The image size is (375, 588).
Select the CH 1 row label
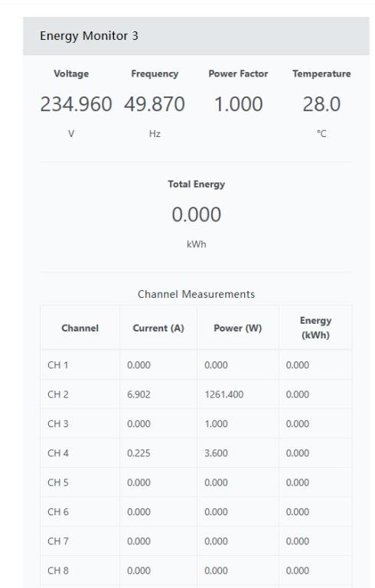point(57,365)
